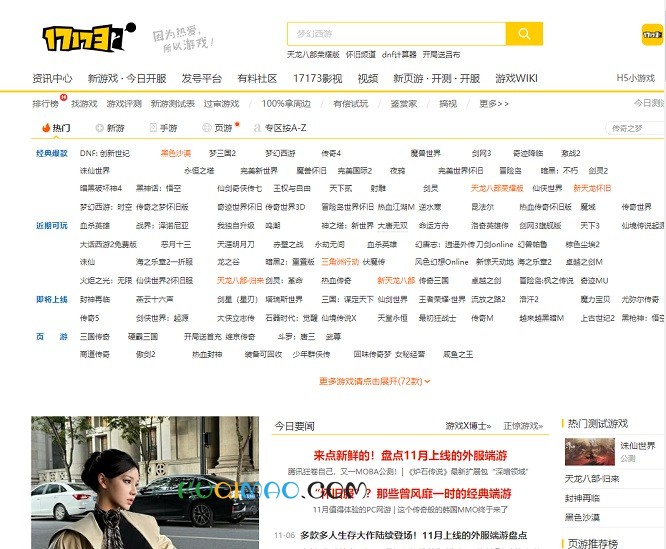This screenshot has width=666, height=549.
Task: Open 视频 in the navigation bar
Action: click(x=367, y=79)
